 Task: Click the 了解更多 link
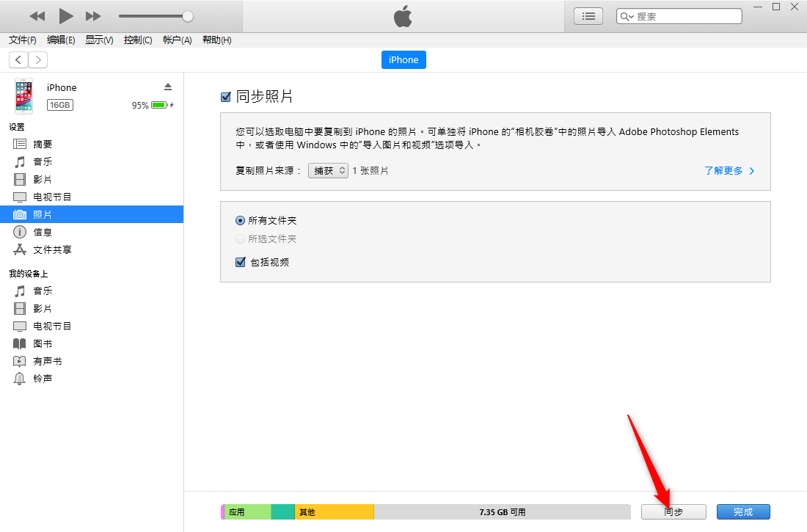click(x=729, y=170)
